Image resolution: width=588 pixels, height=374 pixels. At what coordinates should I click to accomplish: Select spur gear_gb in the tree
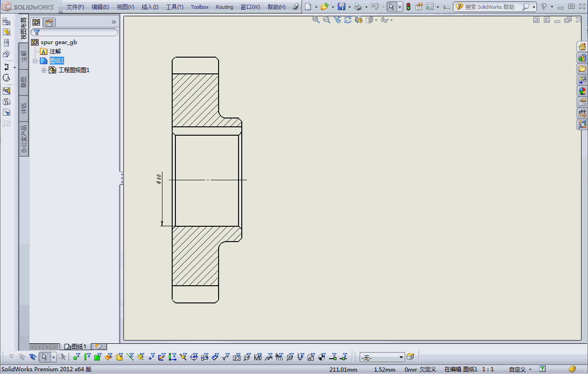[59, 42]
